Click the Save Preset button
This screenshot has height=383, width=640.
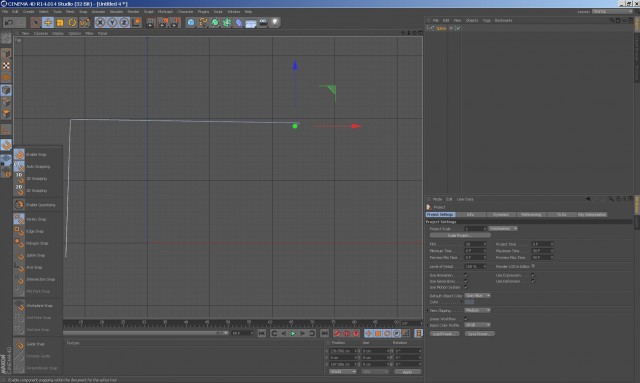click(x=480, y=334)
